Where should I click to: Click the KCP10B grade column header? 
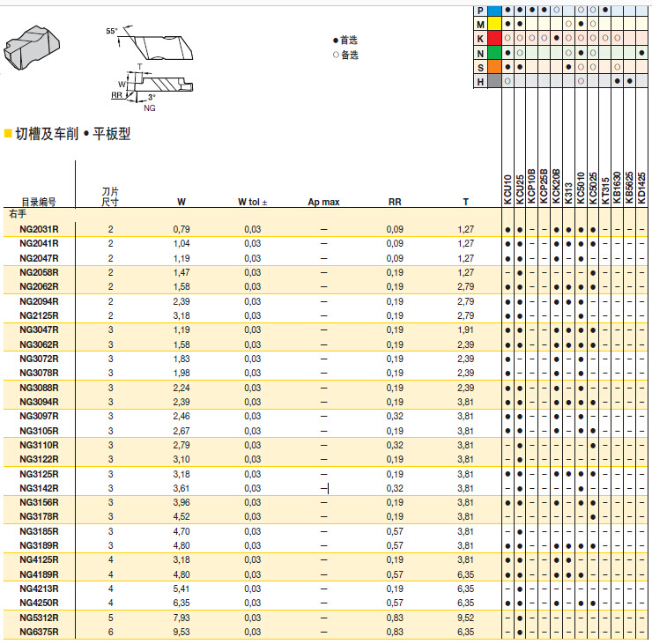[531, 186]
